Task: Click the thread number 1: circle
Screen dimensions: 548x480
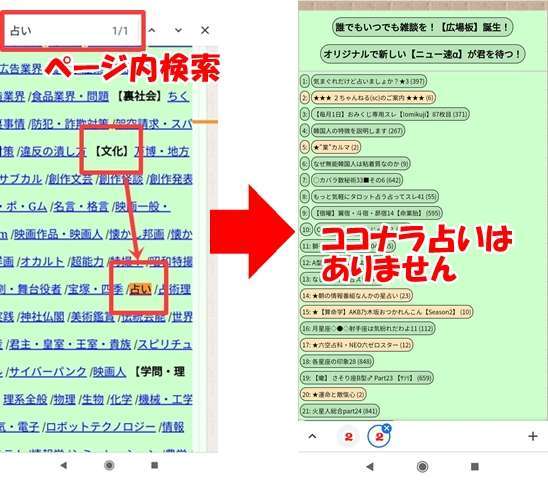Action: (304, 81)
